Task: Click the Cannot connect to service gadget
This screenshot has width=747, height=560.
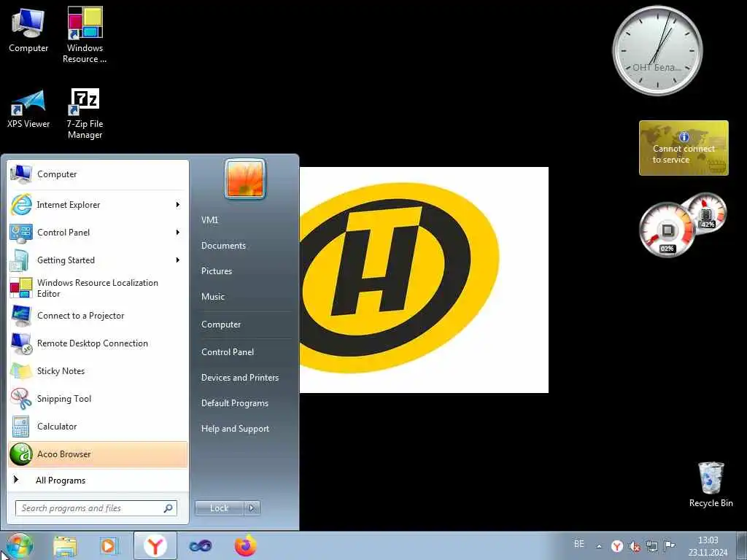Action: (684, 148)
